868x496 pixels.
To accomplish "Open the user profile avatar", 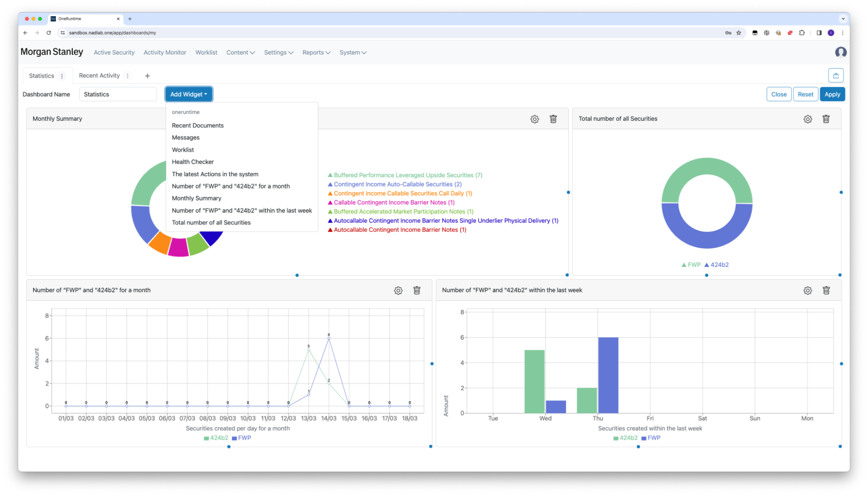I will pyautogui.click(x=841, y=53).
